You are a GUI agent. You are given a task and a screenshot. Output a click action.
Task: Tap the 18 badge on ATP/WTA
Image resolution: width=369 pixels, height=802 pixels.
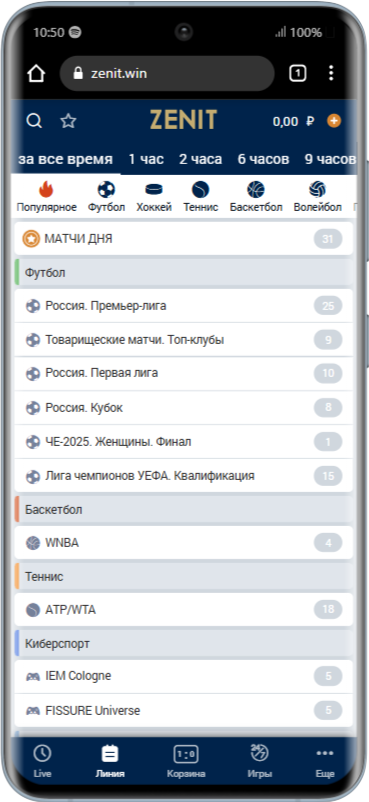(328, 609)
